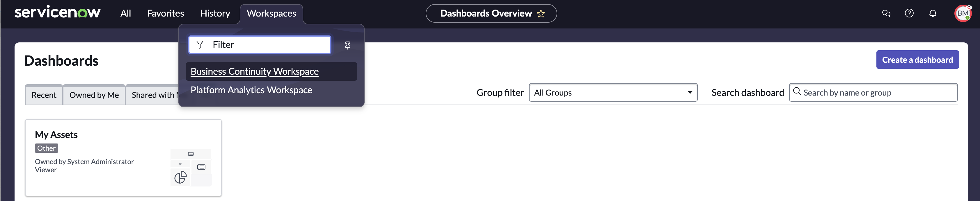The width and height of the screenshot is (980, 201).
Task: Open the BM user avatar menu
Action: click(x=963, y=14)
